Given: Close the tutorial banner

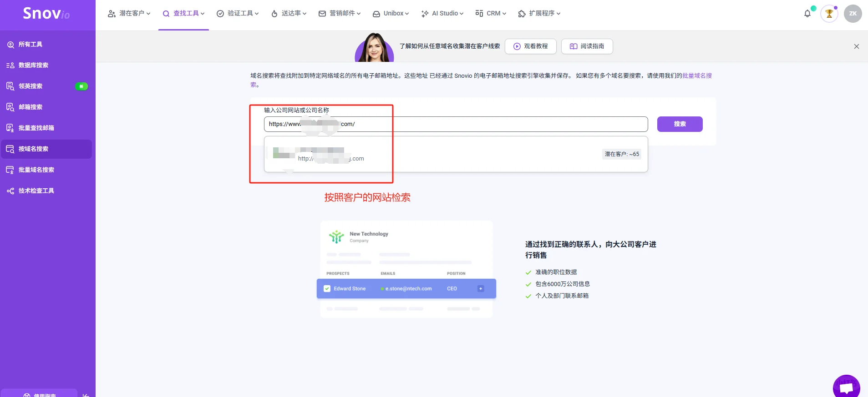Looking at the screenshot, I should click(x=857, y=46).
